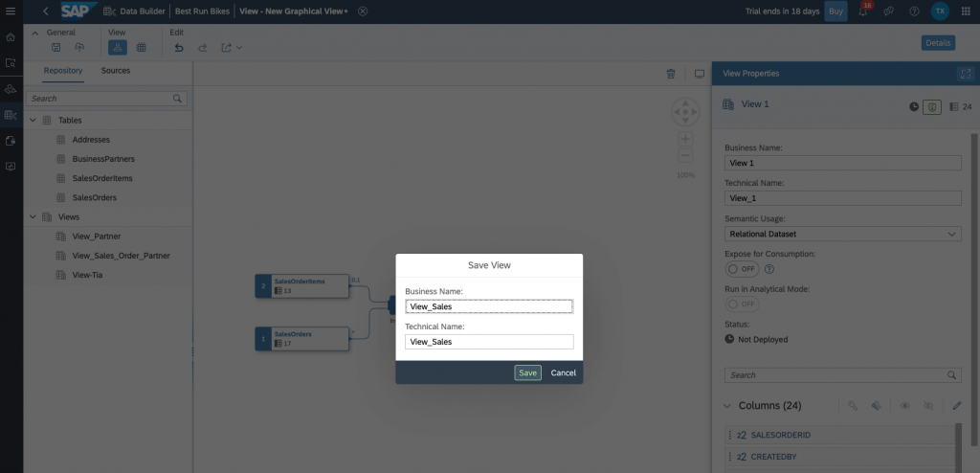Image resolution: width=980 pixels, height=473 pixels.
Task: Open the Business Builder sidebar icon
Action: [10, 89]
